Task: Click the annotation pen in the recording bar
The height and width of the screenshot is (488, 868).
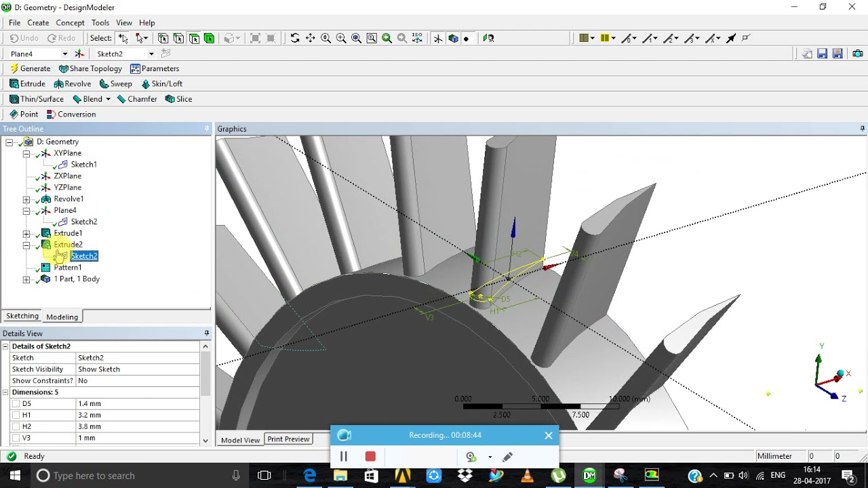Action: pos(508,457)
